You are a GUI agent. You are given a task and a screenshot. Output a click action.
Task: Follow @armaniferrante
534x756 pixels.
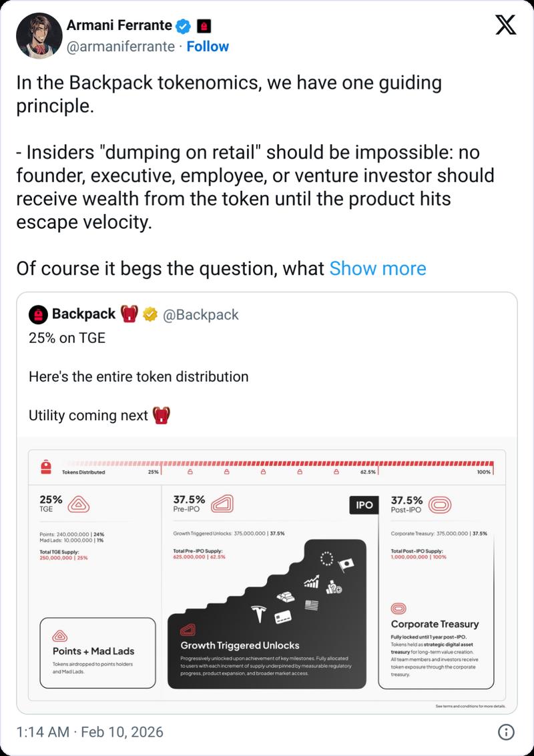208,46
